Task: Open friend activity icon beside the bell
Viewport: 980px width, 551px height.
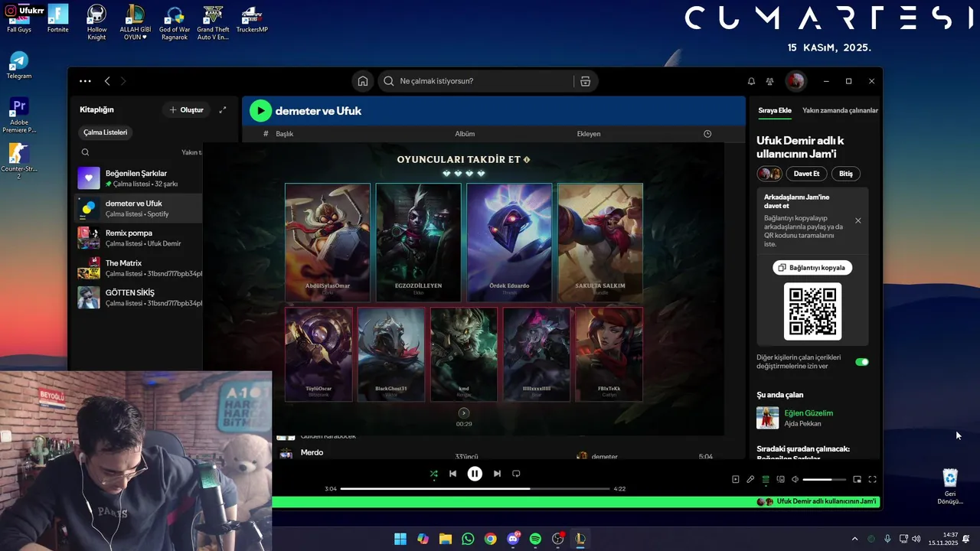Action: coord(770,81)
